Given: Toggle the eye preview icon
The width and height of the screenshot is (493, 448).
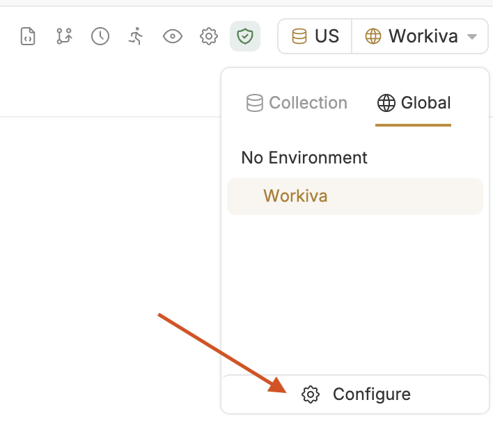Looking at the screenshot, I should pos(173,36).
